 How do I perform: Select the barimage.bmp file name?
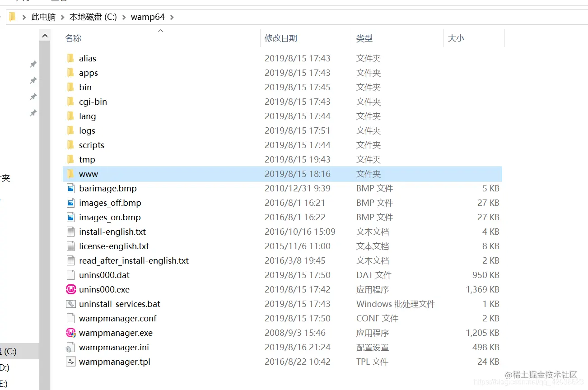[x=108, y=188]
